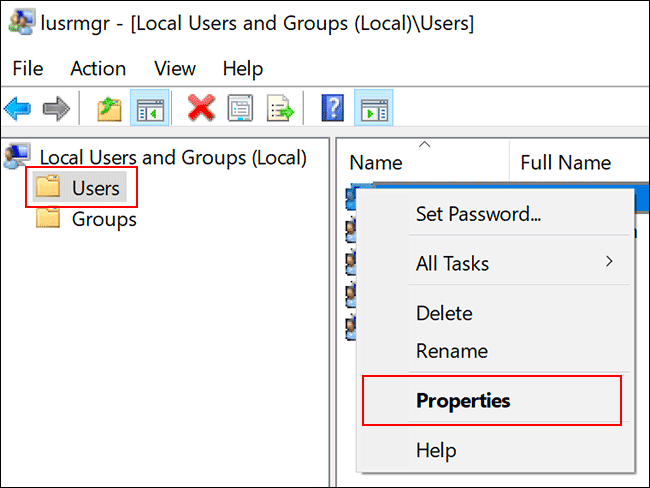Click the red X Delete toolbar icon
650x488 pixels.
point(201,108)
